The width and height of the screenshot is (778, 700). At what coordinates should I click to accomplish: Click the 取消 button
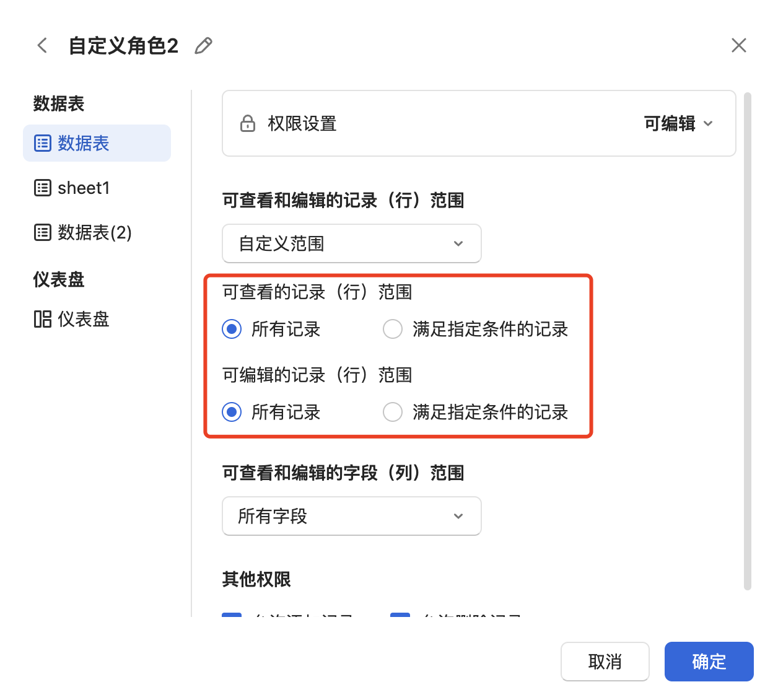pos(605,662)
